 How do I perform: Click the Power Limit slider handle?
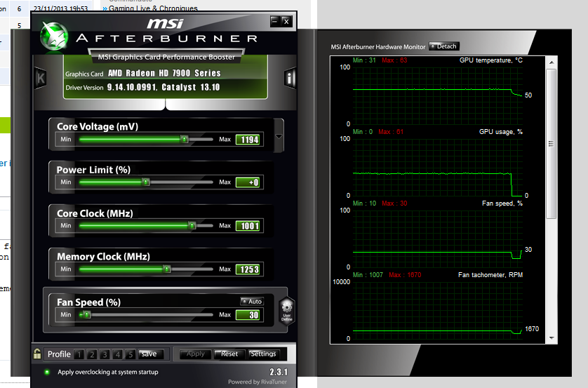[146, 182]
